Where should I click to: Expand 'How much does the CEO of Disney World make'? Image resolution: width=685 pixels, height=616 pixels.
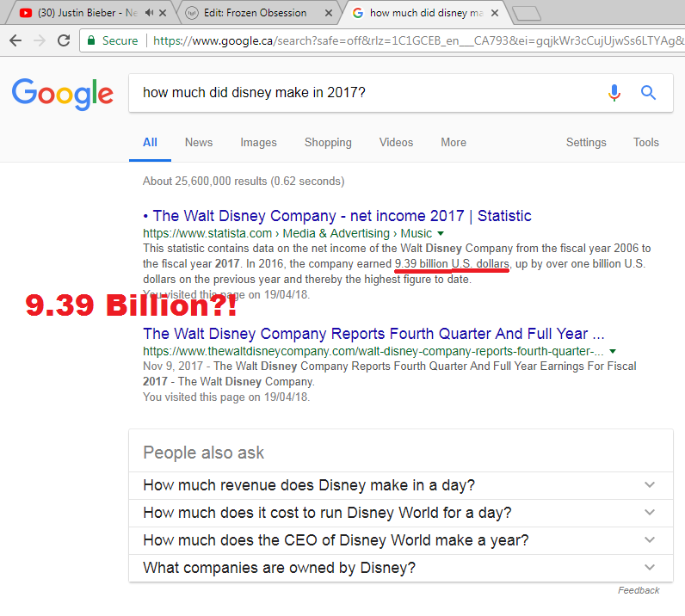pos(401,540)
